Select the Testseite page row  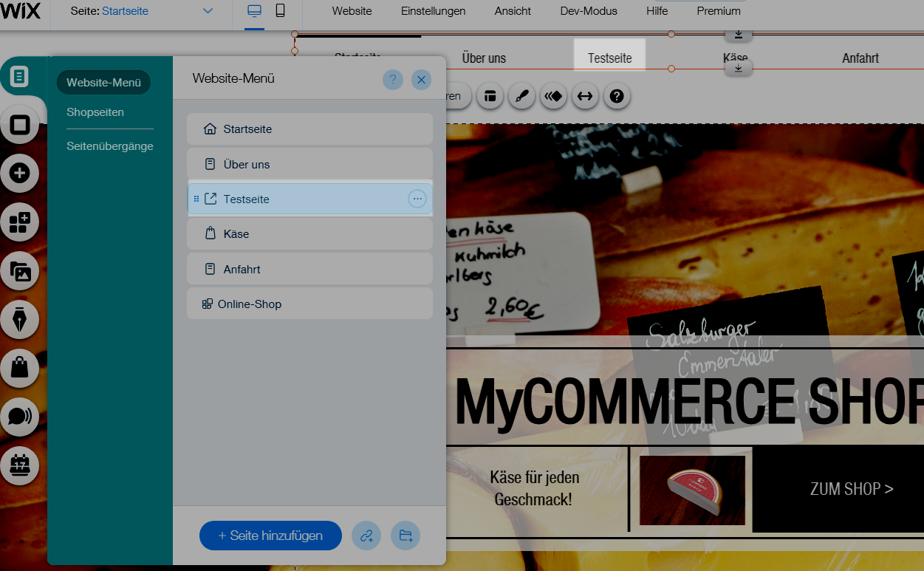click(x=309, y=199)
